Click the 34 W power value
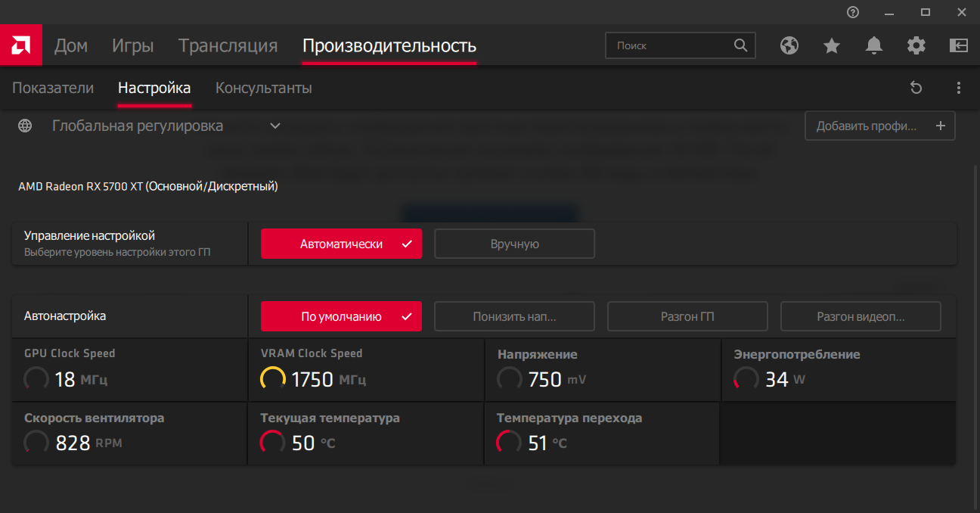This screenshot has height=513, width=980. (x=785, y=378)
